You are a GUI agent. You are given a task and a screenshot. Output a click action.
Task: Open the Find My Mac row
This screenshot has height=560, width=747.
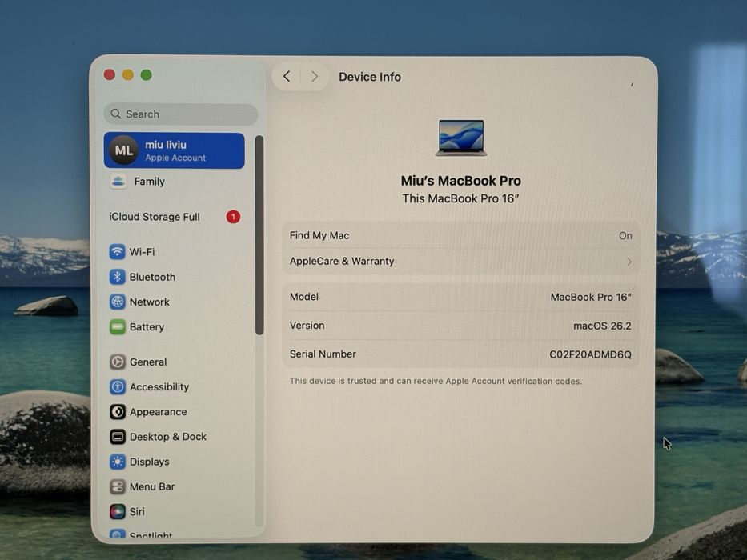(460, 235)
